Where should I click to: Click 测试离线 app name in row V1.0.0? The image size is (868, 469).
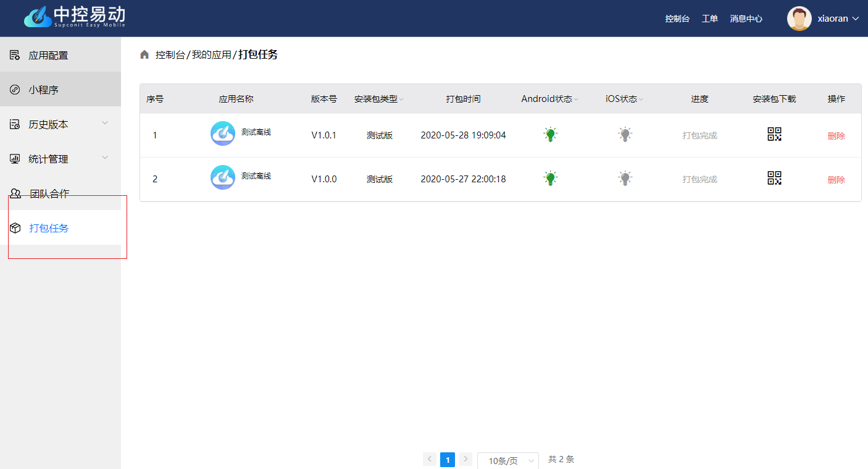256,176
